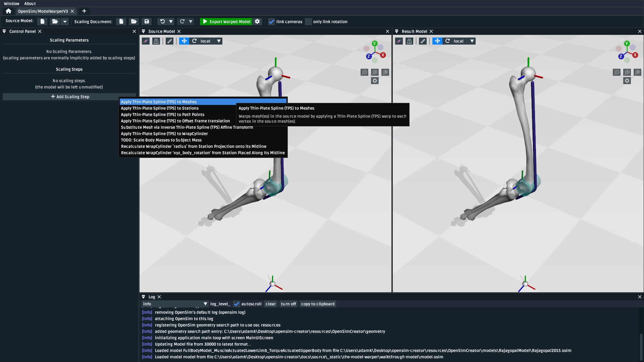Viewport: 644px width, 362px height.
Task: Click Export Warped Model button
Action: pos(226,21)
